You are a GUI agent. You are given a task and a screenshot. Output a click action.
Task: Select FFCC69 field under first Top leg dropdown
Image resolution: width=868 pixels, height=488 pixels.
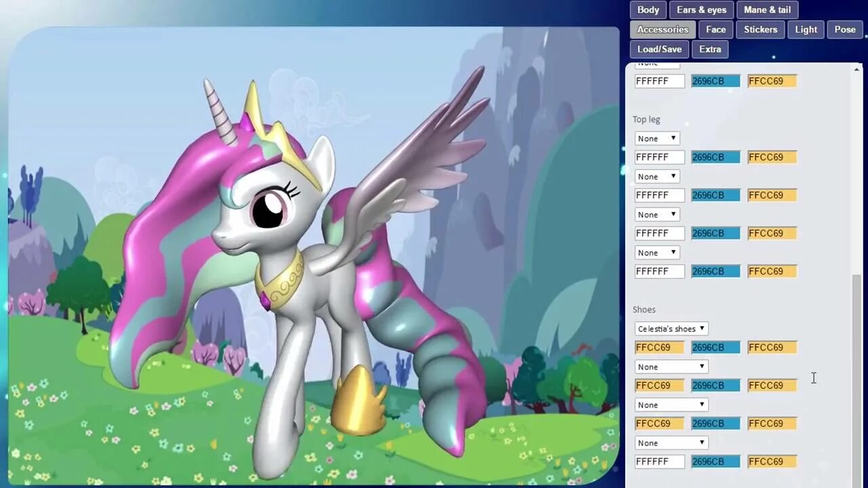pos(772,157)
